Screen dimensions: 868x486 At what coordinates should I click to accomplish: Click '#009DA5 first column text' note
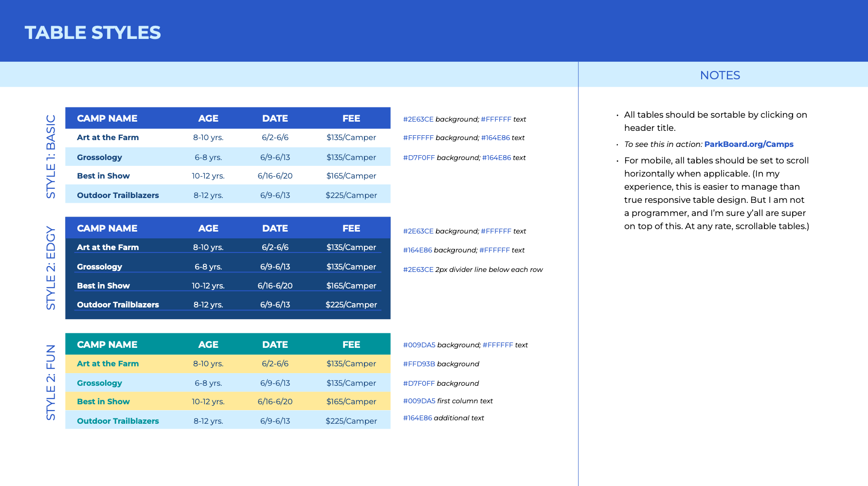click(448, 401)
